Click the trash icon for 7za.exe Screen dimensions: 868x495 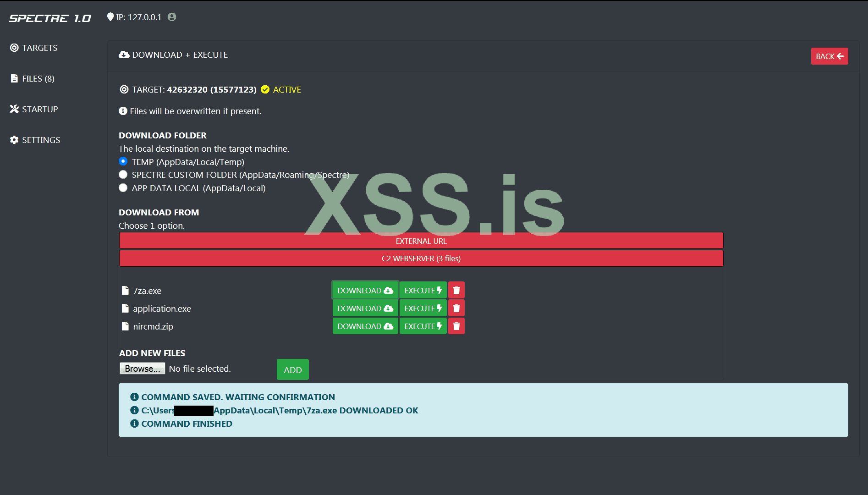tap(456, 290)
